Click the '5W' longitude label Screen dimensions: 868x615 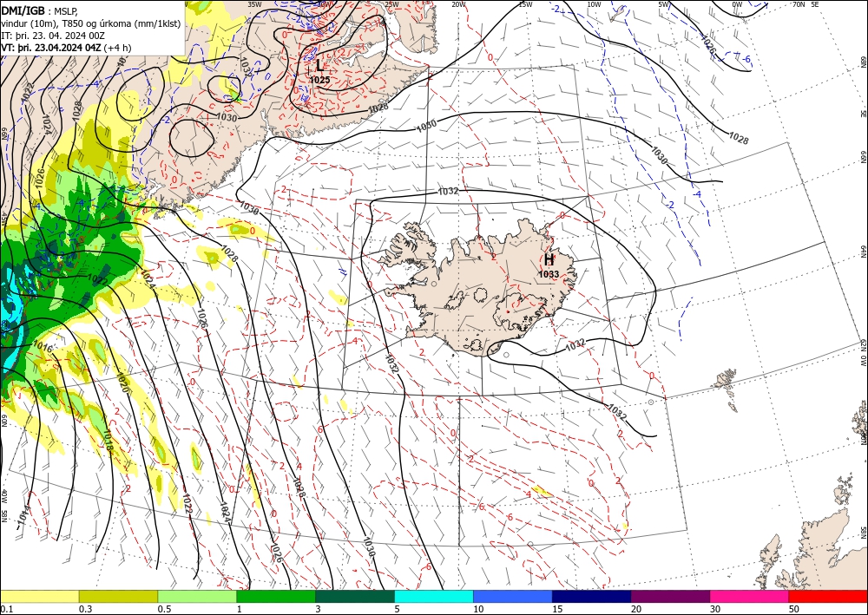click(664, 3)
